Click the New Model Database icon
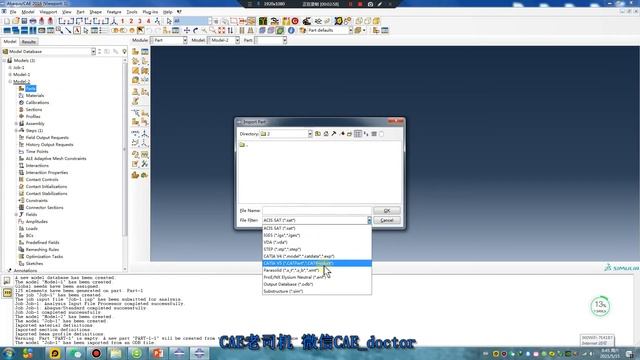The height and width of the screenshot is (360, 640). [x=7, y=21]
